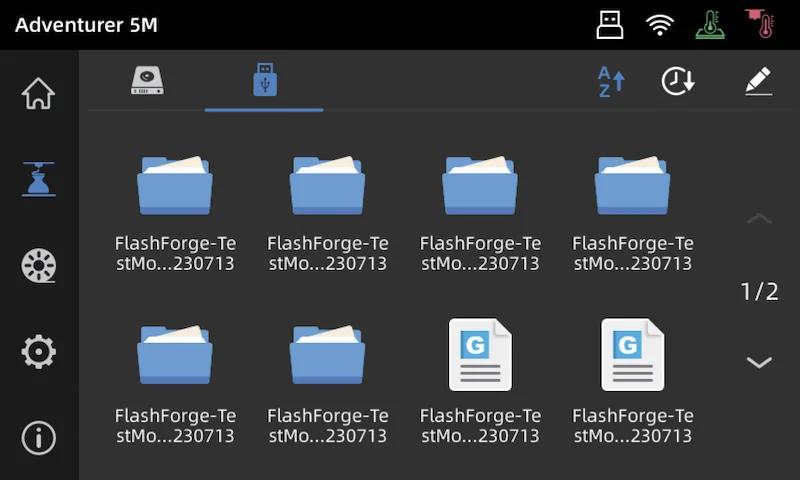The image size is (800, 480).
Task: Check red extruder temperature icon
Action: [x=760, y=23]
